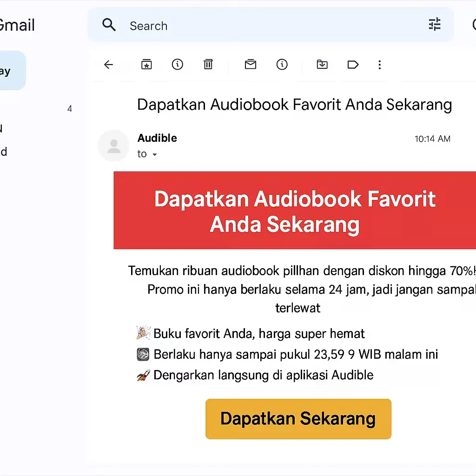
Task: Mark email unread via the envelope icon
Action: (251, 65)
